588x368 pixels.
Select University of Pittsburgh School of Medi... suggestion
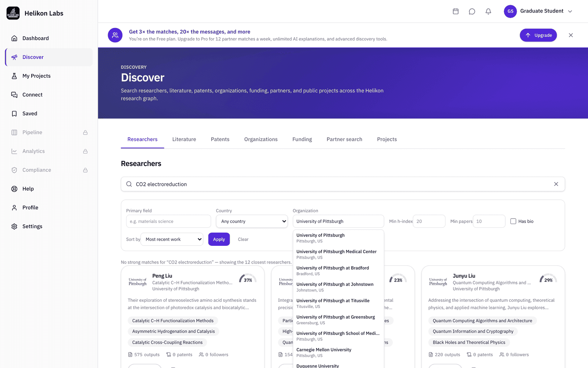coord(338,336)
